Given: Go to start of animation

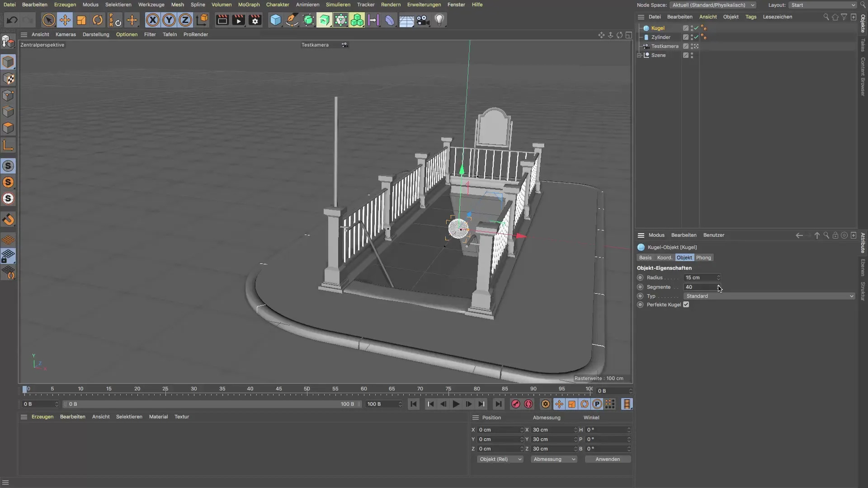Looking at the screenshot, I should [413, 404].
